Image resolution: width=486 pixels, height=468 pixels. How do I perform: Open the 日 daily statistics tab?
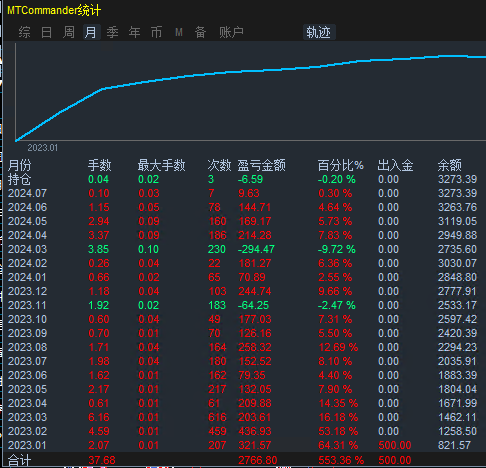46,32
